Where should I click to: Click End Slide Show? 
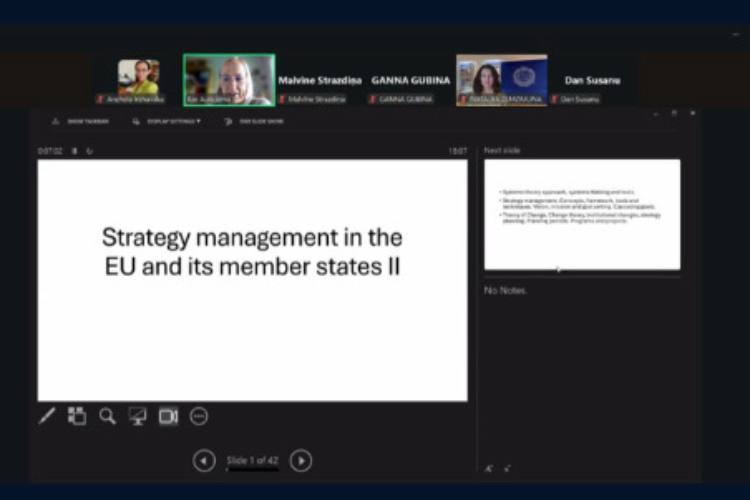tap(255, 121)
